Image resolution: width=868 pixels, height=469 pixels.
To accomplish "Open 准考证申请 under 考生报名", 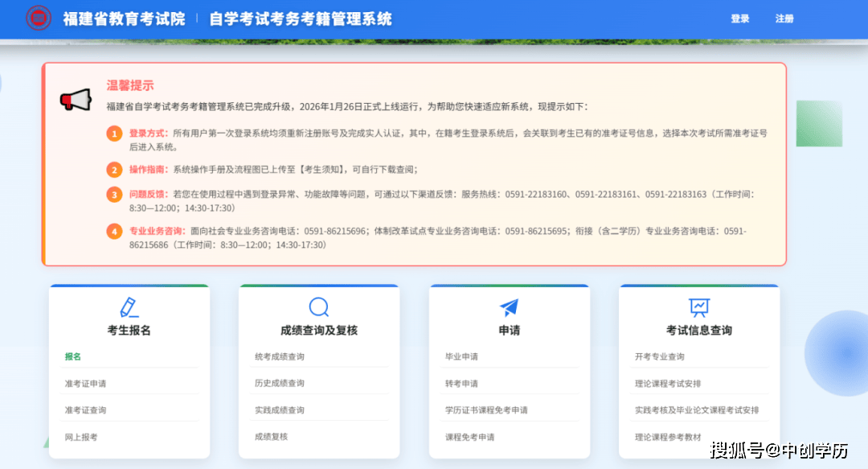I will click(x=85, y=384).
